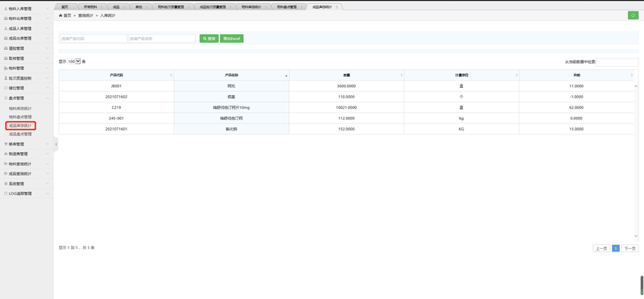Image resolution: width=644 pixels, height=299 pixels.
Task: Focus the product code input field
Action: click(93, 38)
